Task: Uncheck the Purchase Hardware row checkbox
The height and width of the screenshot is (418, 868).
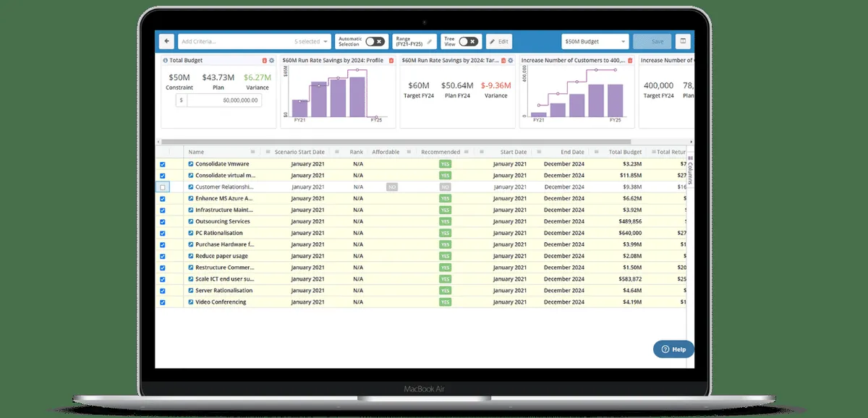Action: [x=162, y=244]
